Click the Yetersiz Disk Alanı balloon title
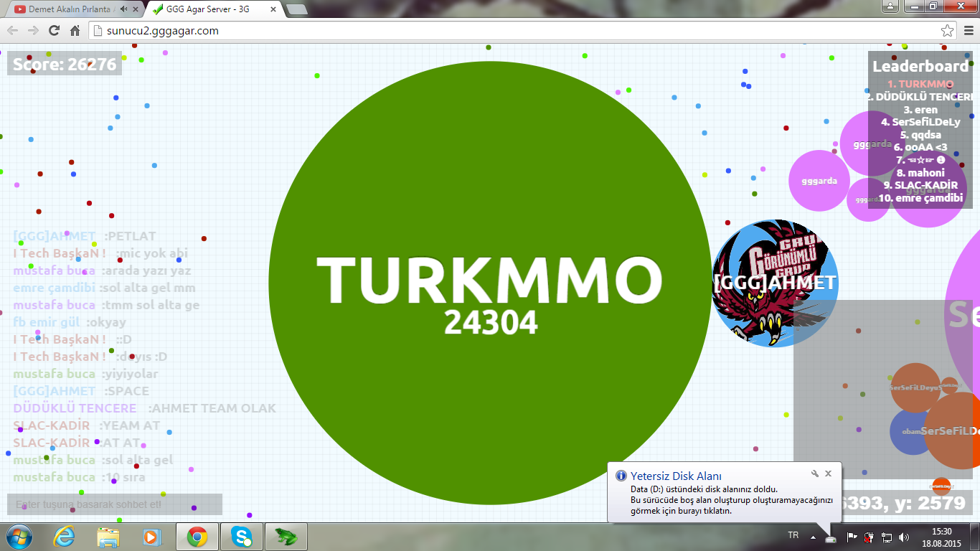 coord(676,476)
